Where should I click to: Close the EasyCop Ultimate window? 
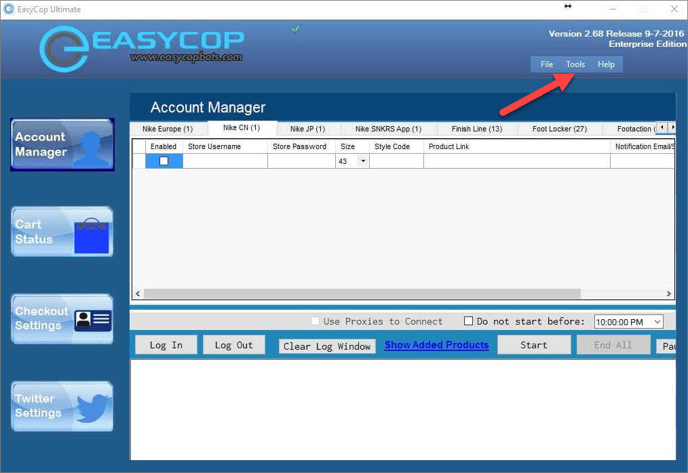[674, 9]
